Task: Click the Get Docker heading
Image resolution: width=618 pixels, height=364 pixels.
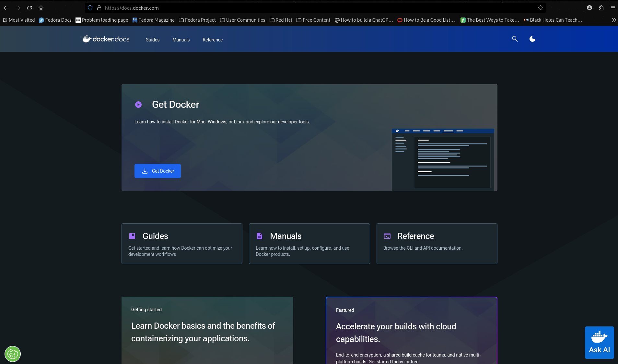Action: point(176,105)
